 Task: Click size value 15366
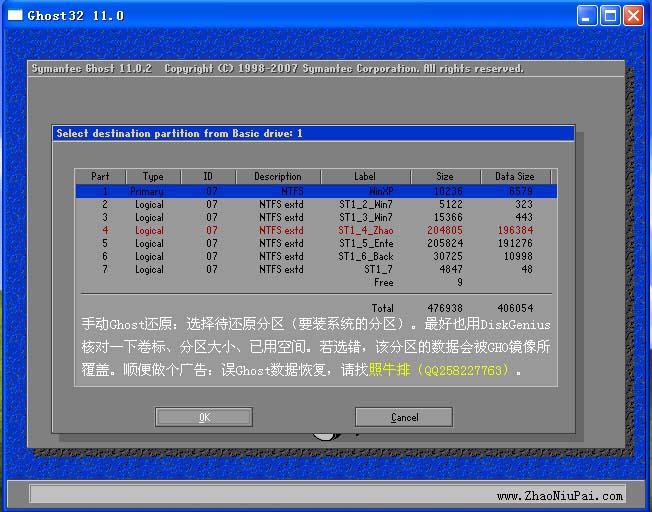pos(448,217)
